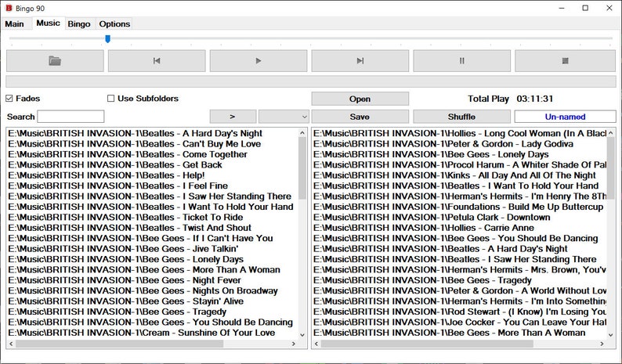Select Cream - Sunshine Of Your Love
This screenshot has height=364, width=622.
click(x=142, y=333)
